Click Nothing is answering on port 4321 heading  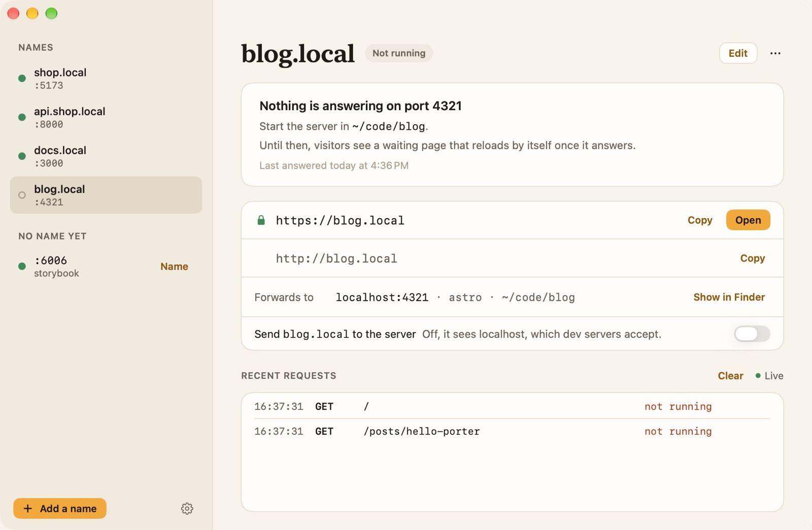360,105
